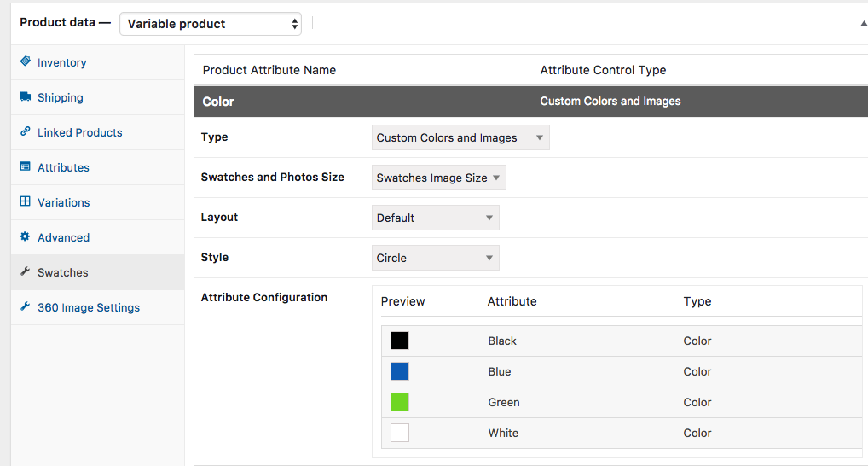Expand the Swatches Image Size dropdown
Screen dimensions: 868x466
pos(439,178)
